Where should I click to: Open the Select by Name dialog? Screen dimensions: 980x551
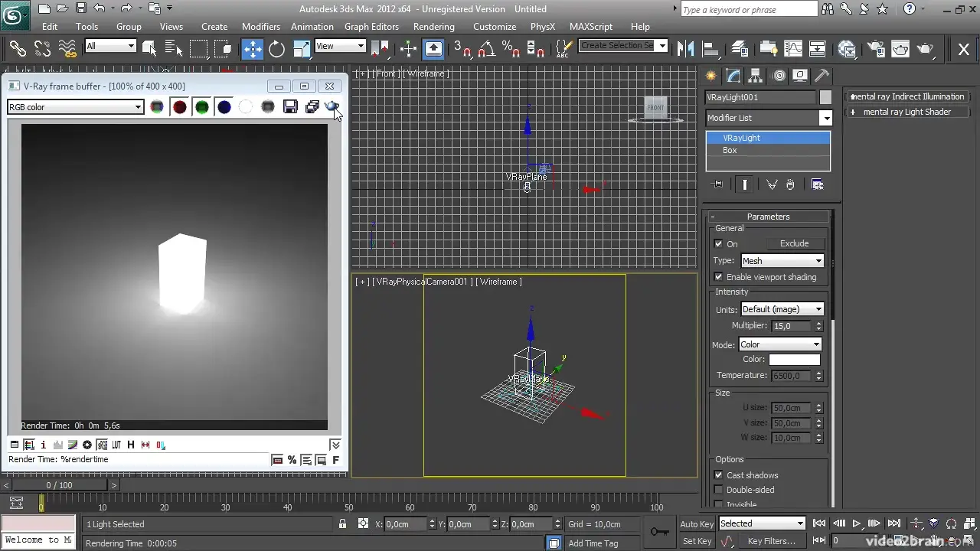click(174, 49)
